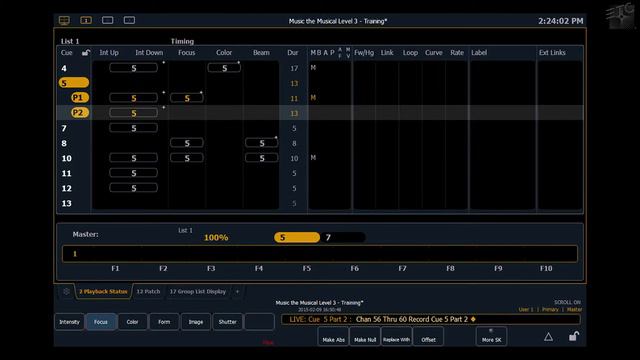Select the fourth display layout icon
The image size is (640, 360).
point(129,20)
